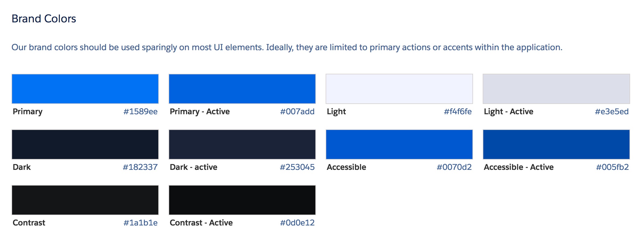The width and height of the screenshot is (644, 243).
Task: Select the Contrast - Active black swatch
Action: 242,200
